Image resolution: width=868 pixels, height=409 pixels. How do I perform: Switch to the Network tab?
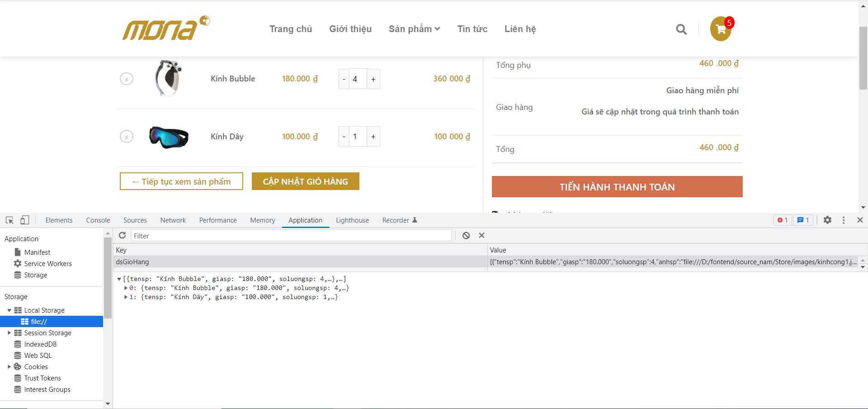click(173, 220)
